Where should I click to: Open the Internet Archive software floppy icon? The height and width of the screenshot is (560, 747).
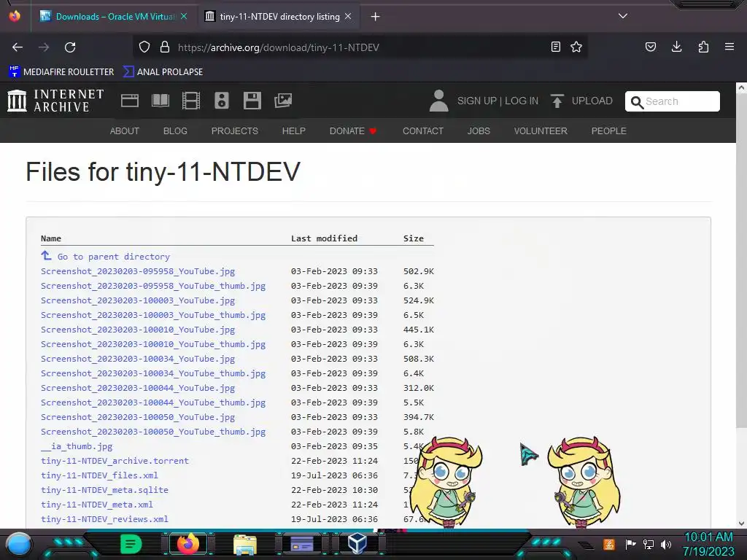(x=252, y=101)
